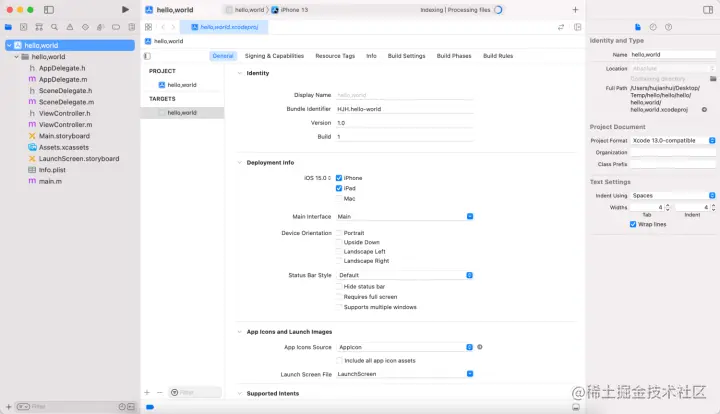720x414 pixels.
Task: Check the Landscape Left orientation
Action: click(x=339, y=252)
